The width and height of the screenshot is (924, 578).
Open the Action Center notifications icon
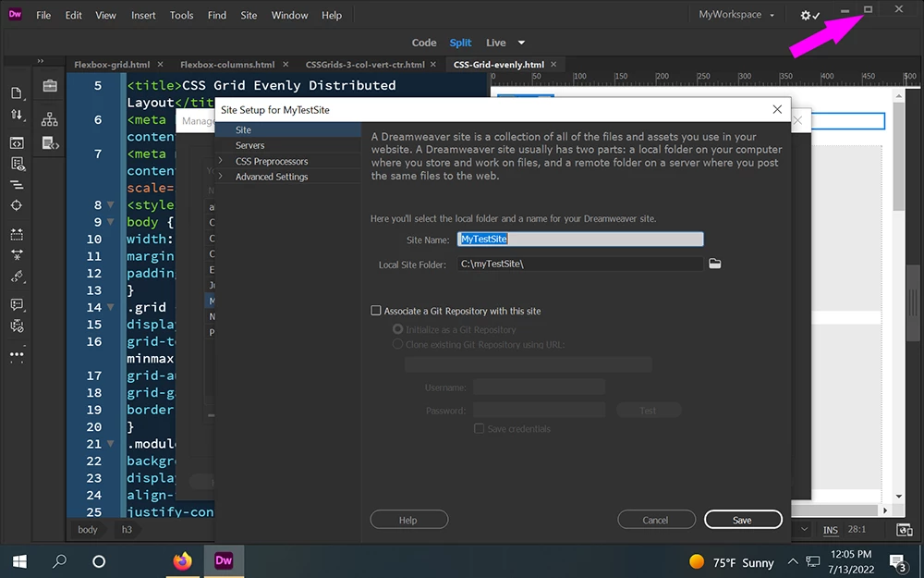click(x=898, y=562)
